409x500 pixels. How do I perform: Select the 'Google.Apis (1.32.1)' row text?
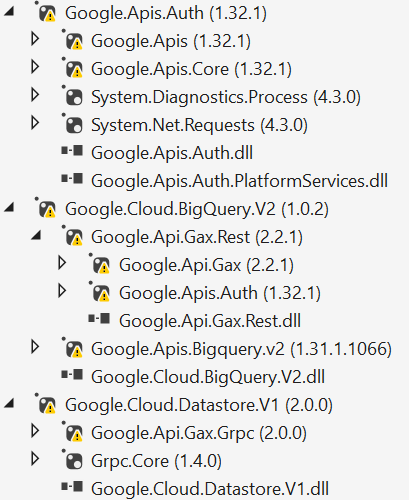point(171,42)
